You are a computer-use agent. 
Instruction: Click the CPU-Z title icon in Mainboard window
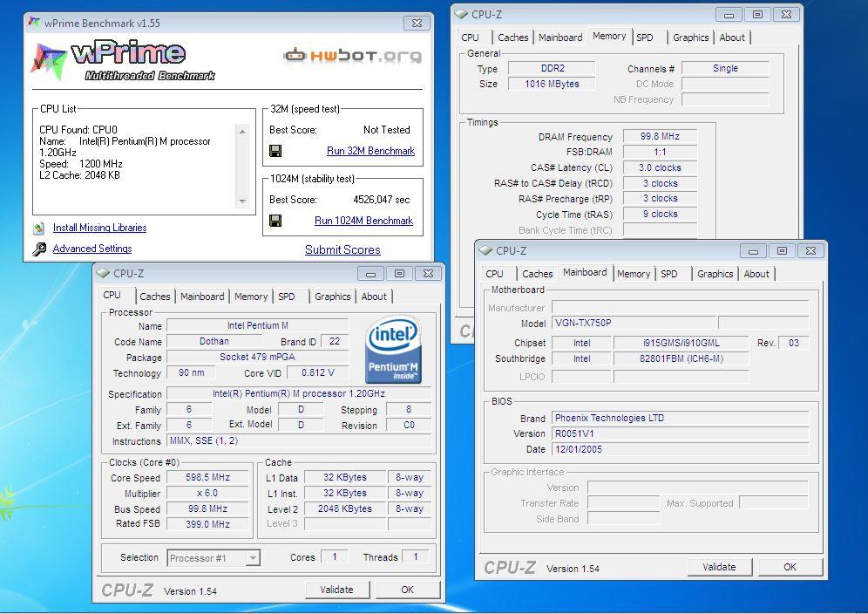point(485,250)
